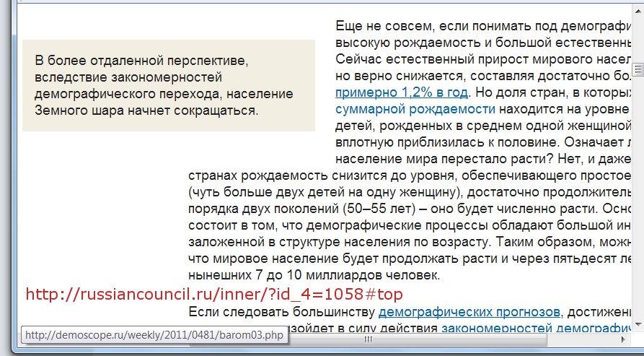This screenshot has height=356, width=644.
Task: Click the vertical scrollbar thumb
Action: tap(638, 70)
